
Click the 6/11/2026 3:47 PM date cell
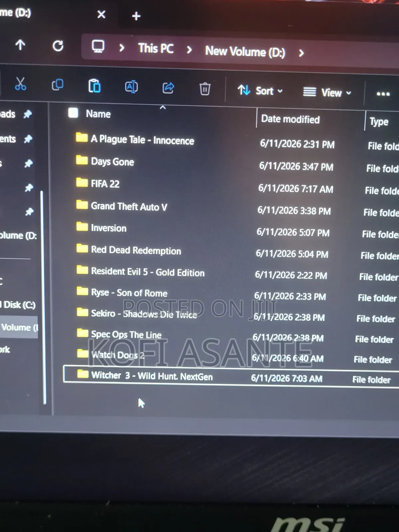click(296, 166)
